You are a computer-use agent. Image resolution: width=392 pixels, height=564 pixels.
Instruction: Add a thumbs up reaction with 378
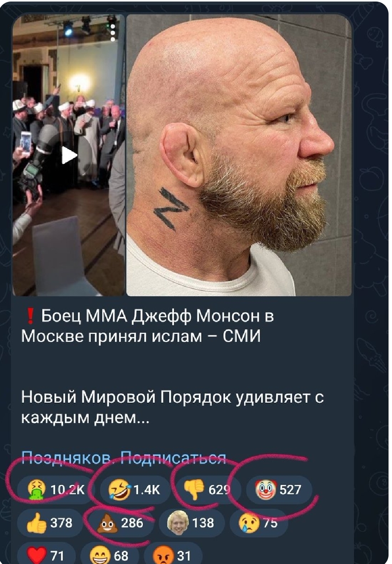tap(50, 523)
